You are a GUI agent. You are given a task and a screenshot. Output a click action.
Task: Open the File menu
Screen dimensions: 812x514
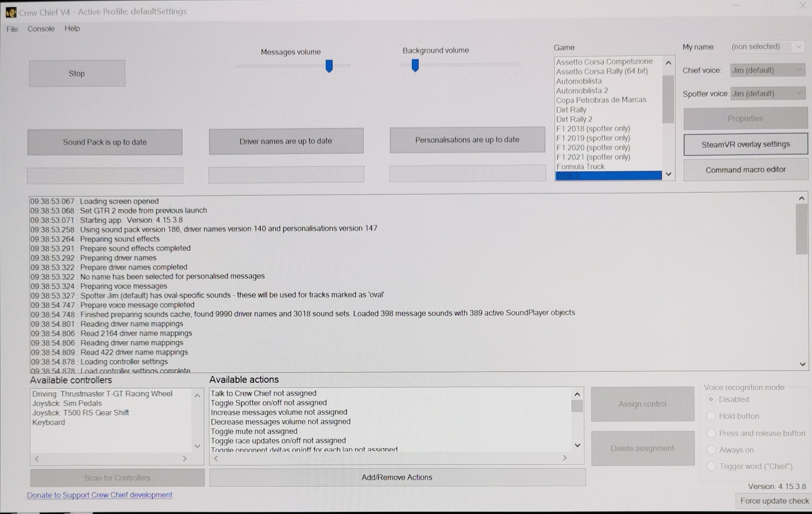12,29
